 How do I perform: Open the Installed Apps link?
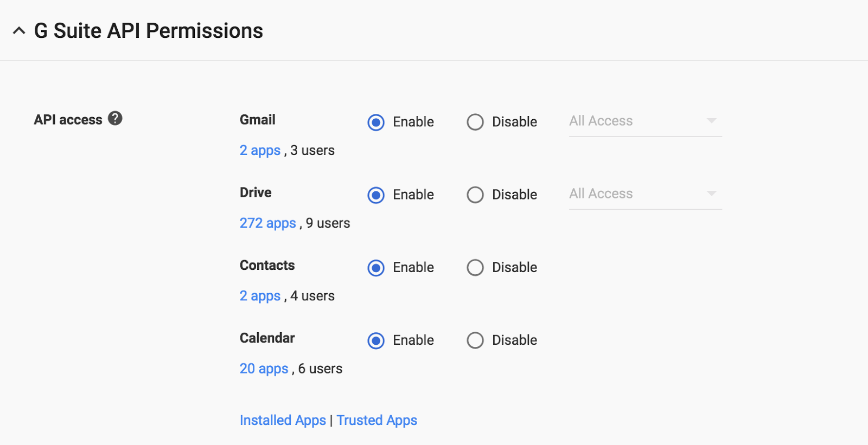283,420
